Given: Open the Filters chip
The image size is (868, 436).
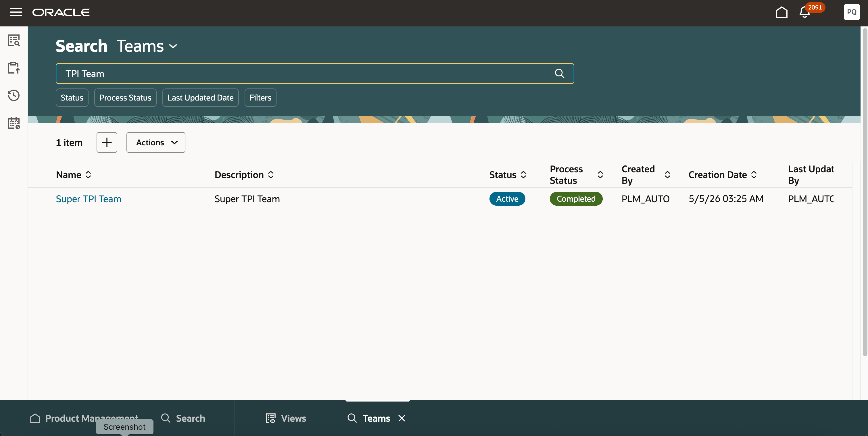Looking at the screenshot, I should point(260,98).
